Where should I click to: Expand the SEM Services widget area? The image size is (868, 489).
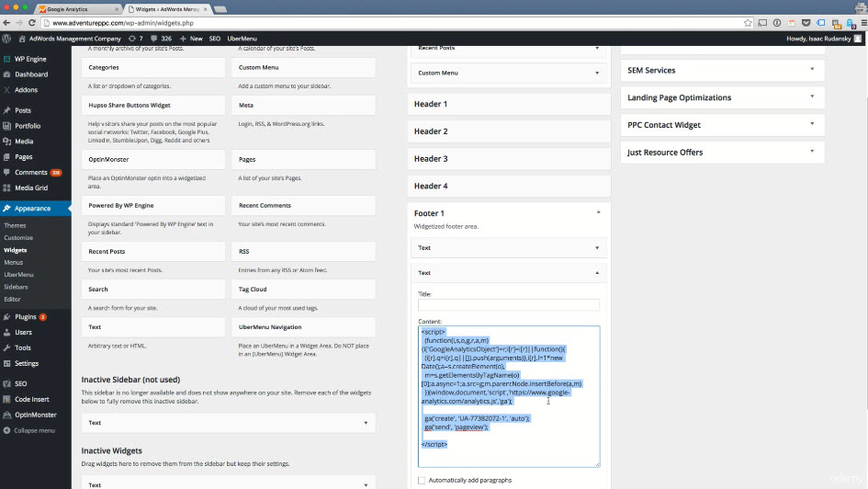click(x=812, y=70)
